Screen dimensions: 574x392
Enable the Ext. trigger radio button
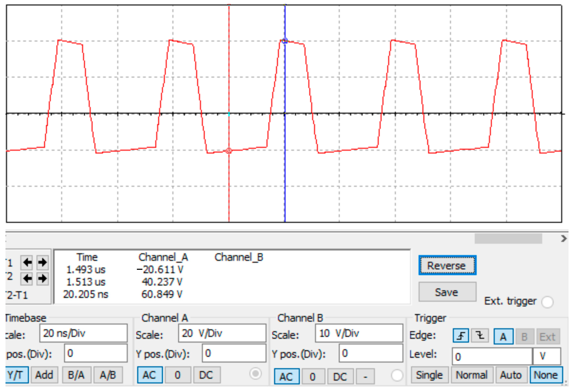click(547, 302)
